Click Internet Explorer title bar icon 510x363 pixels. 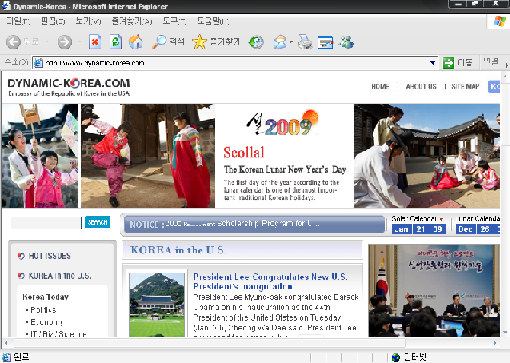[6, 6]
